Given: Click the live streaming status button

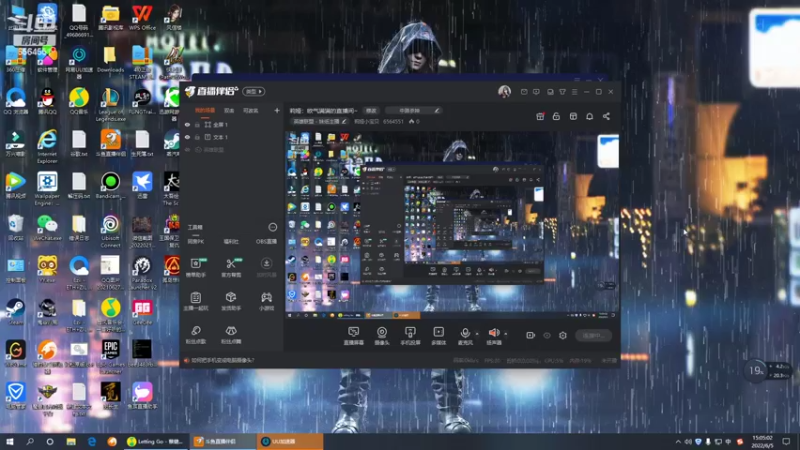Looking at the screenshot, I should 593,335.
